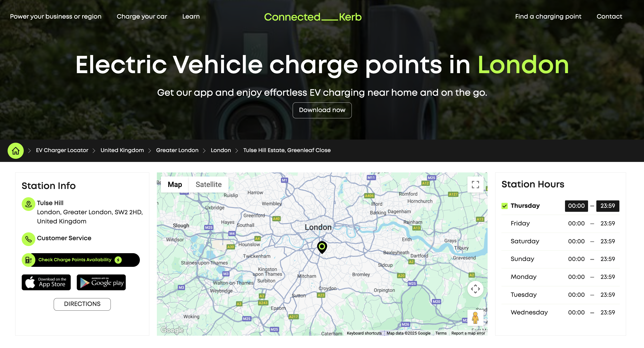
Task: Expand the Charge your car menu
Action: (142, 17)
